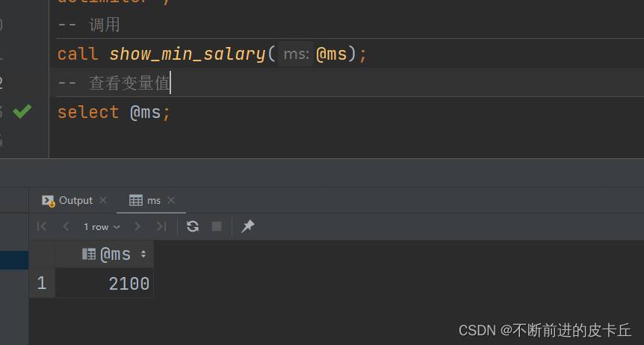The width and height of the screenshot is (644, 345).
Task: Close the Output tab
Action: pos(103,200)
